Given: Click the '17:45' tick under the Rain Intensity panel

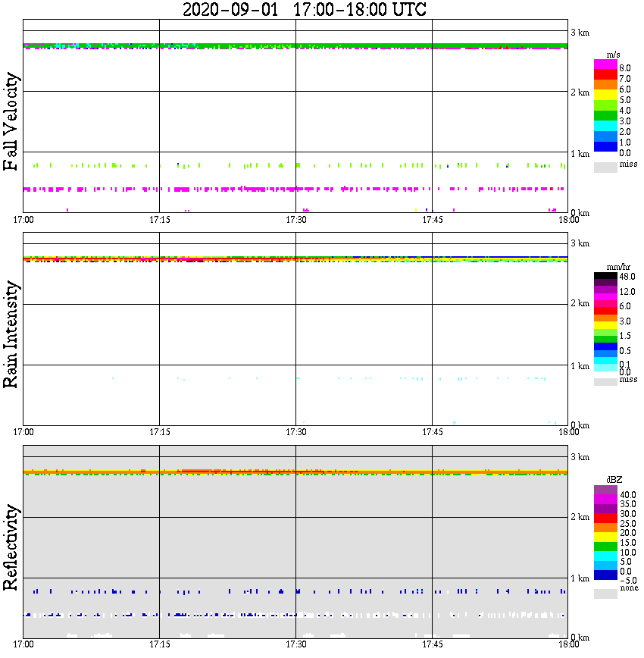Looking at the screenshot, I should pos(433,432).
